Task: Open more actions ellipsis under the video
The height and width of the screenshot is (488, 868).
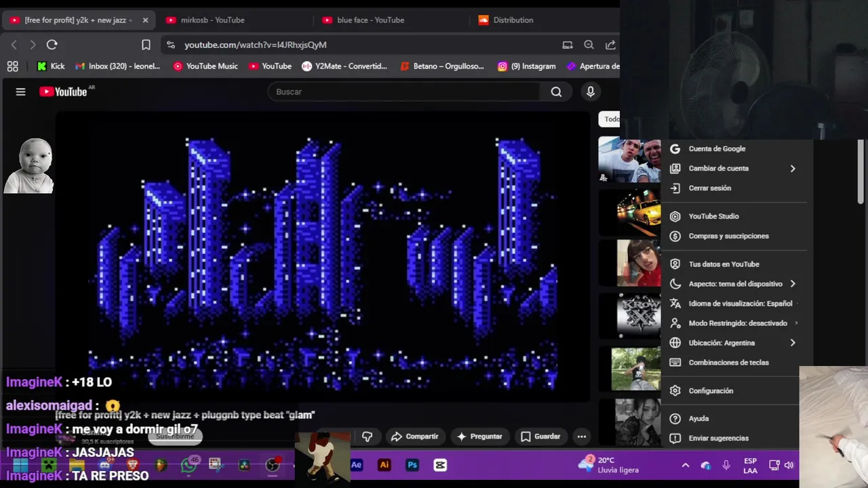Action: tap(581, 436)
